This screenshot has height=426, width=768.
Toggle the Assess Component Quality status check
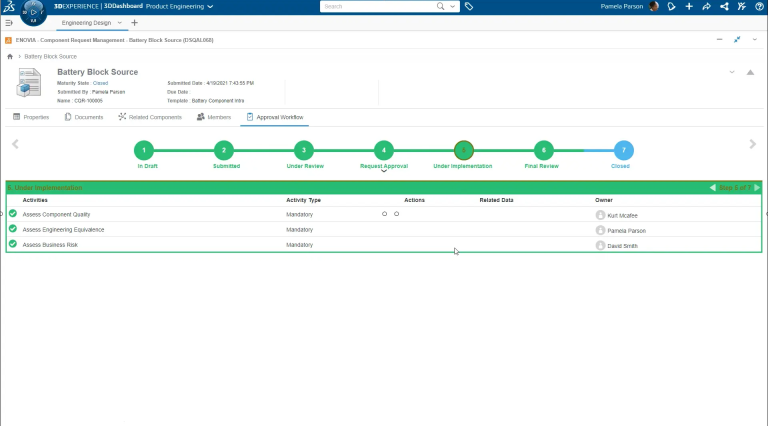(13, 214)
